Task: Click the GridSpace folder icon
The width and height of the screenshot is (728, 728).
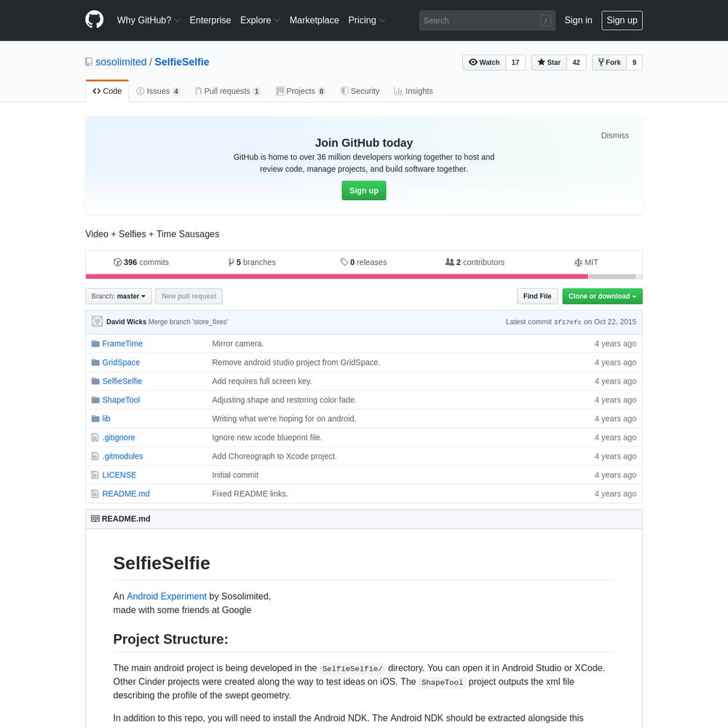Action: coord(95,362)
